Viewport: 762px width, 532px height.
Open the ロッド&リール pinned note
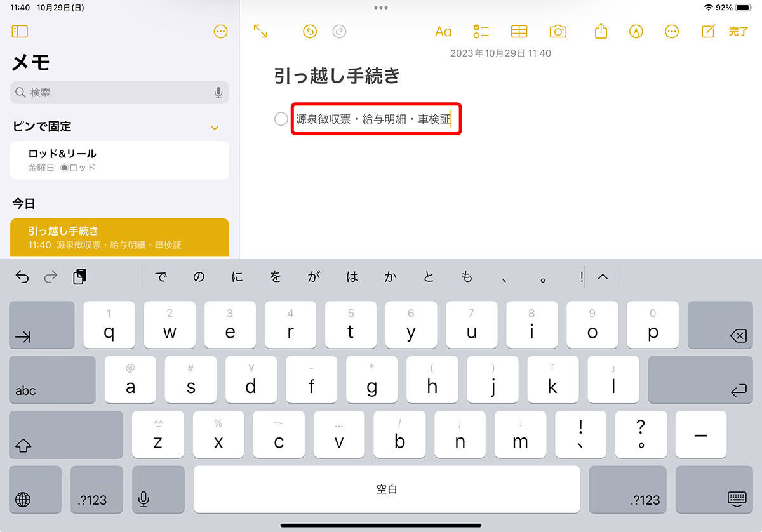(x=119, y=160)
